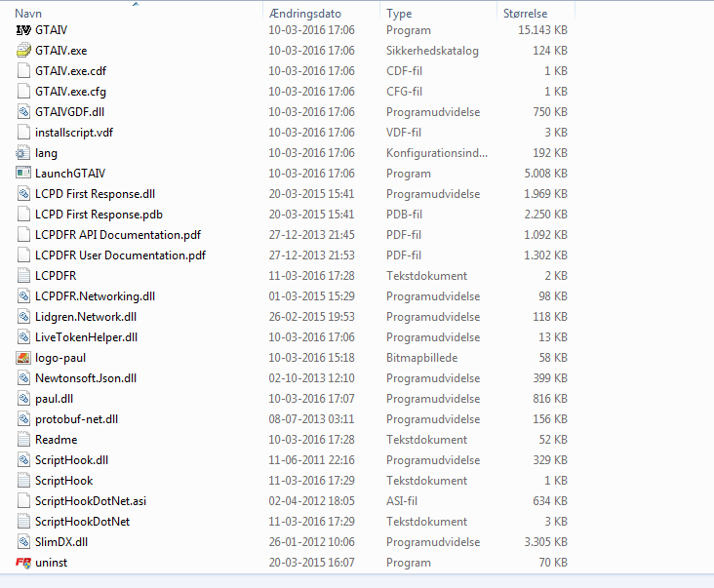Sort by the Størrelse column header

click(525, 14)
